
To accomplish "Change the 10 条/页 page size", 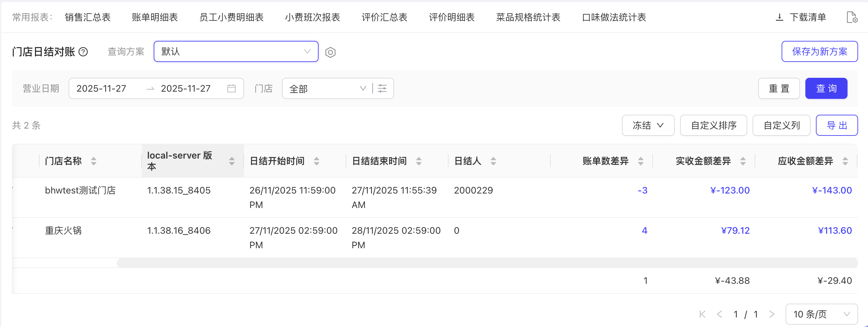I will tap(821, 314).
